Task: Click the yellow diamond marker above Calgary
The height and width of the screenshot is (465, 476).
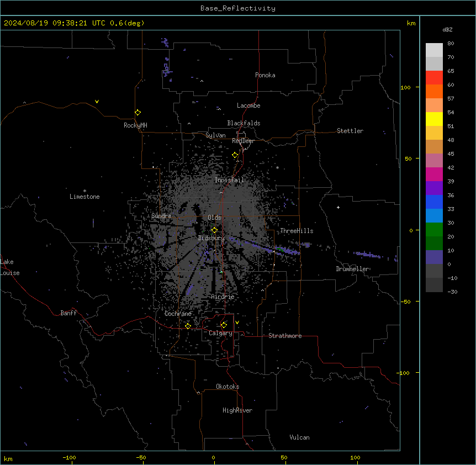Action: tap(224, 325)
